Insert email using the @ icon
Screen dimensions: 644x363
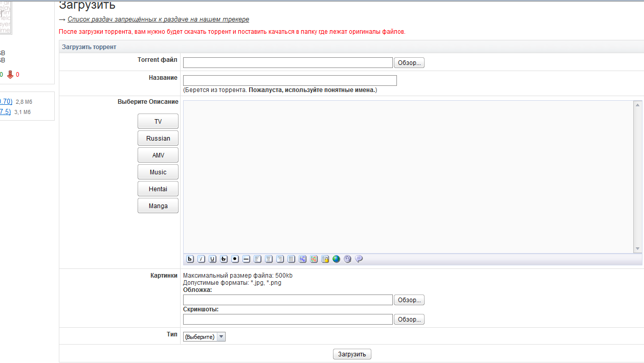click(x=348, y=259)
